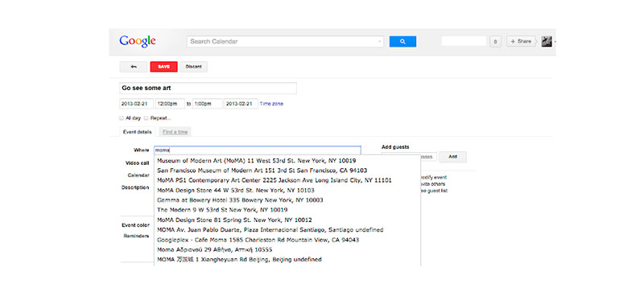
Task: Open the 1:00pm end time field
Action: pos(208,104)
